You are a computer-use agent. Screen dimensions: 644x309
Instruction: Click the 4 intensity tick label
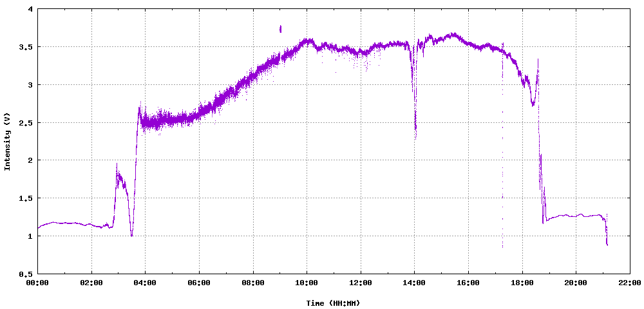point(31,10)
